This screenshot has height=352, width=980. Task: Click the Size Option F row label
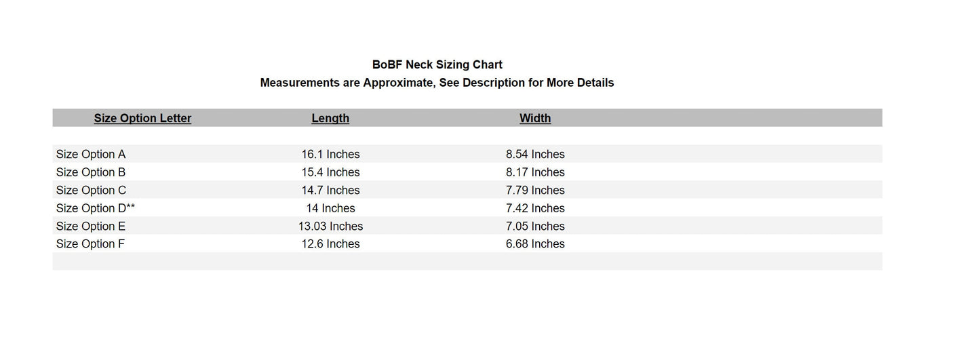pos(90,244)
